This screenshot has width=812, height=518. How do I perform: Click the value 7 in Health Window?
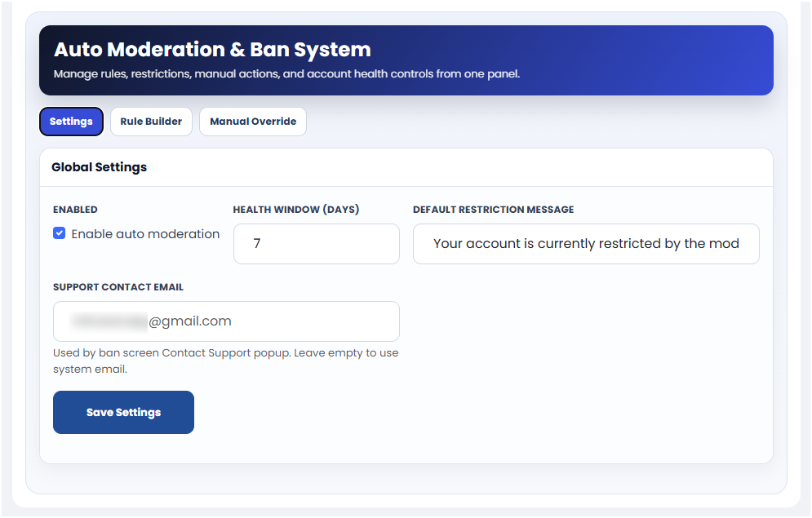257,244
